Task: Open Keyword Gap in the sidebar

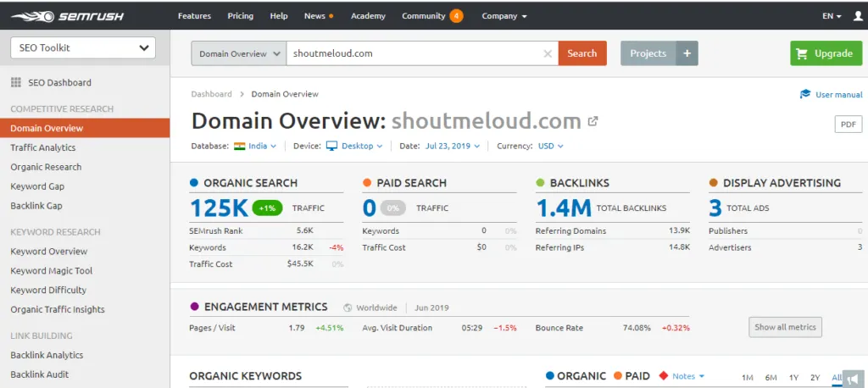Action: point(37,186)
